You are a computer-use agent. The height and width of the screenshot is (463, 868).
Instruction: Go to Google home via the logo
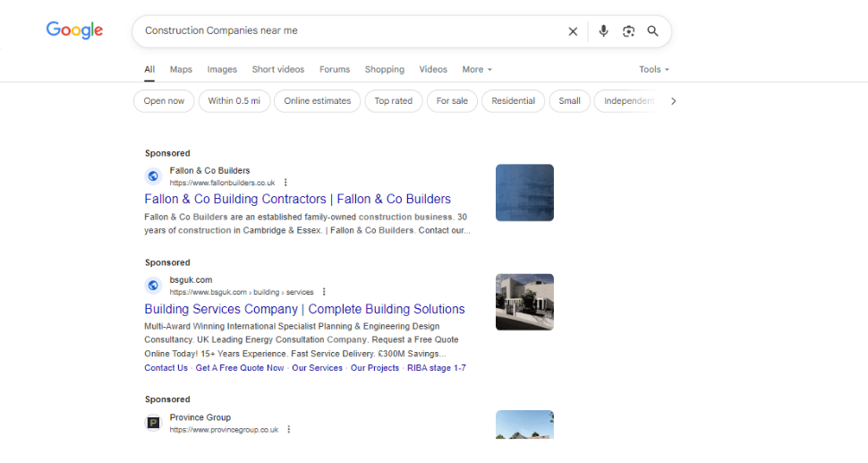[75, 30]
